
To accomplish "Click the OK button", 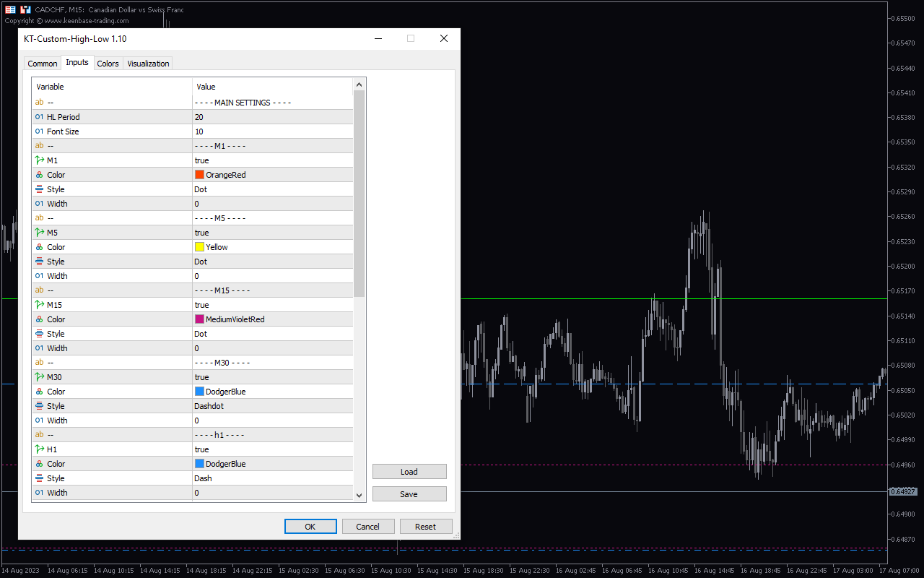I will pyautogui.click(x=310, y=527).
